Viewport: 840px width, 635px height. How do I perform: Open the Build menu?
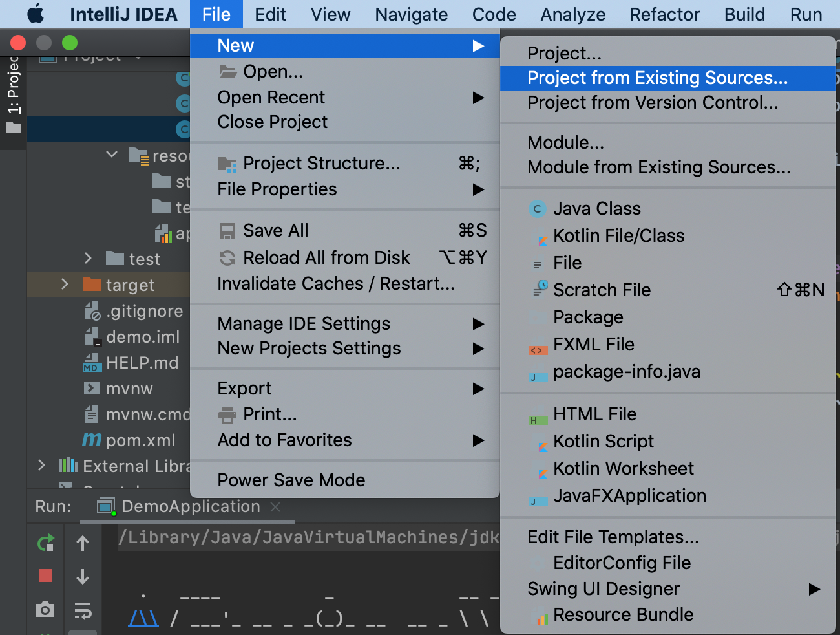(x=744, y=14)
